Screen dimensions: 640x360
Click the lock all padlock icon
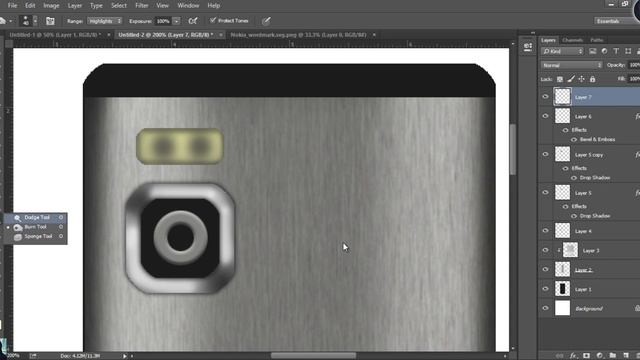(592, 79)
